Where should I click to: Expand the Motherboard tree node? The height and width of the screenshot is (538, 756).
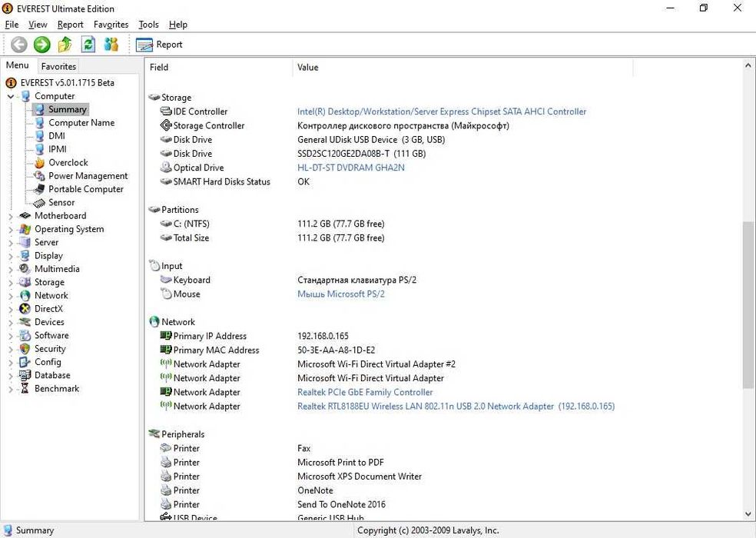pyautogui.click(x=11, y=216)
